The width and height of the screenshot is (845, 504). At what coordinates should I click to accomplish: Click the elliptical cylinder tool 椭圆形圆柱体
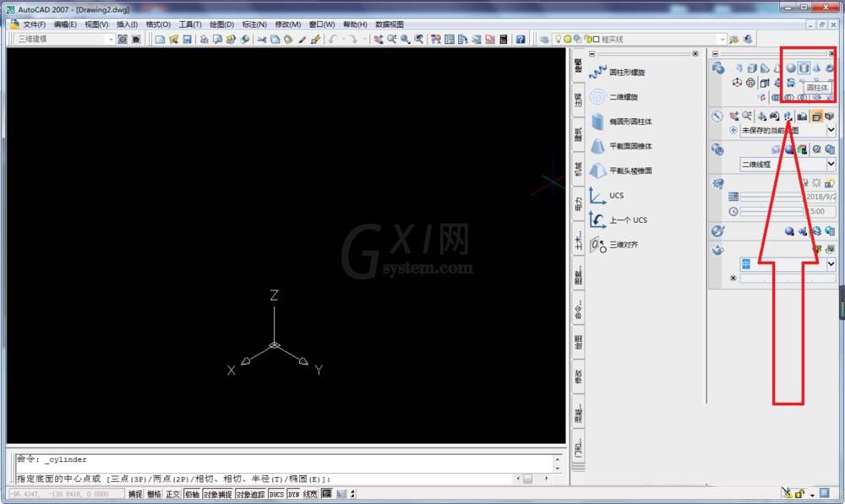(620, 122)
